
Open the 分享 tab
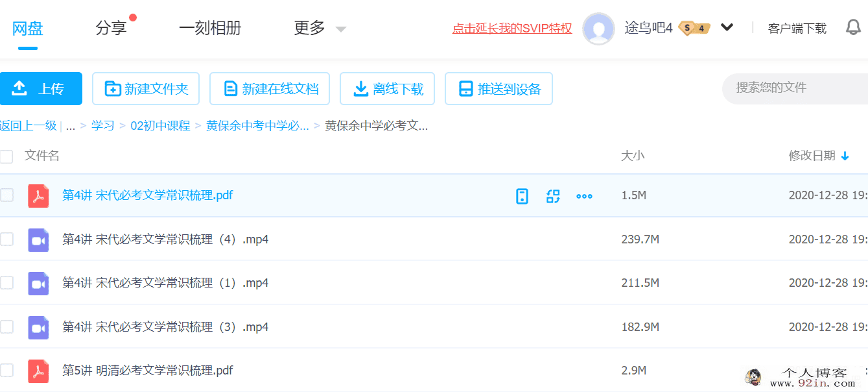coord(111,28)
